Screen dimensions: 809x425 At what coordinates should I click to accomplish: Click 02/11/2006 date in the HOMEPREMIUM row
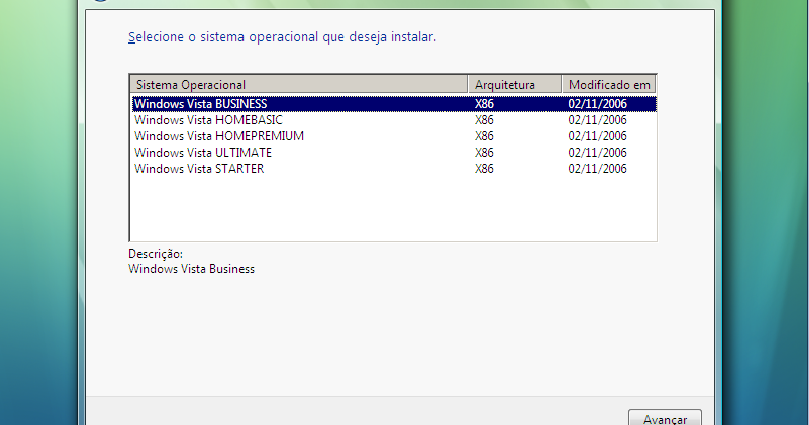(x=597, y=136)
